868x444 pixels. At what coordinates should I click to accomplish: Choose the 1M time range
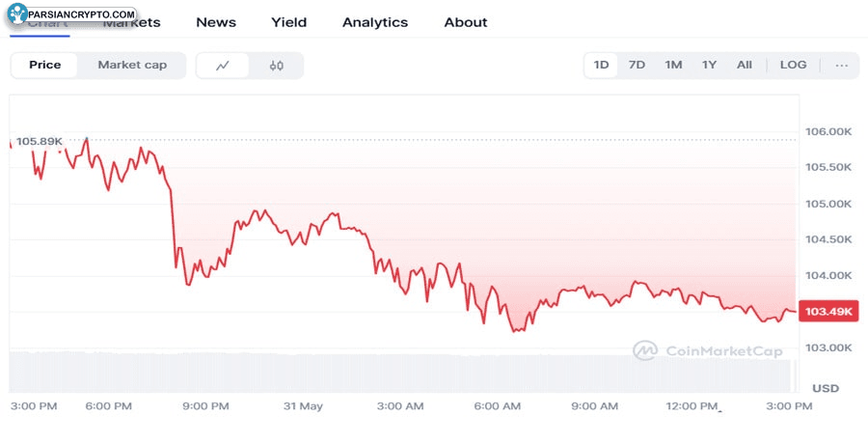pyautogui.click(x=673, y=65)
